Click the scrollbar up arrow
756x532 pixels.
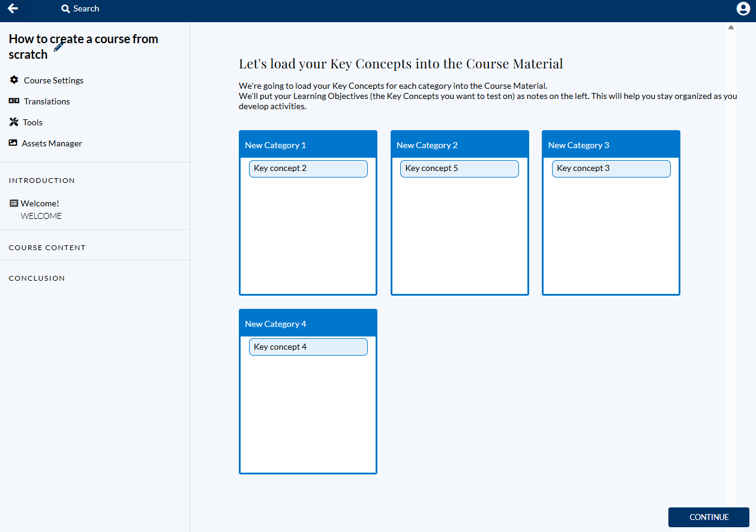731,28
